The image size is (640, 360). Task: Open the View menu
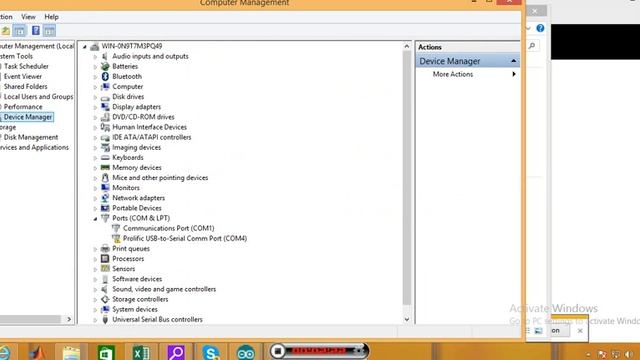(28, 17)
